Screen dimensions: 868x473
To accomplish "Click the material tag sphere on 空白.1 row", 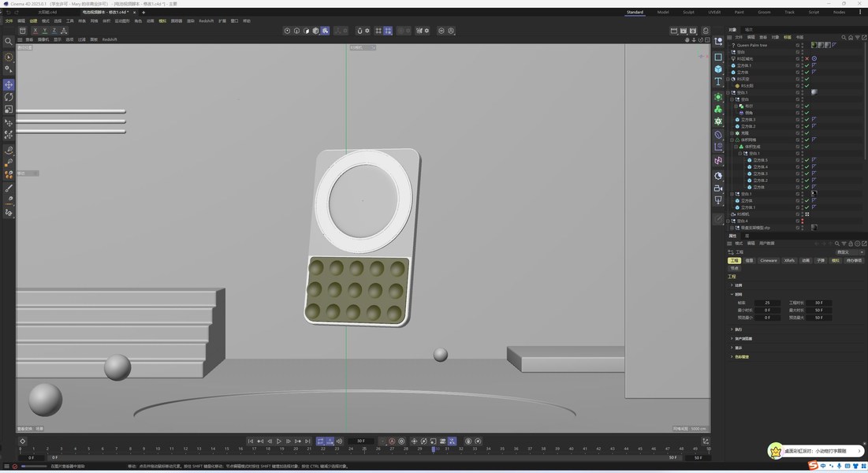I will pos(814,92).
